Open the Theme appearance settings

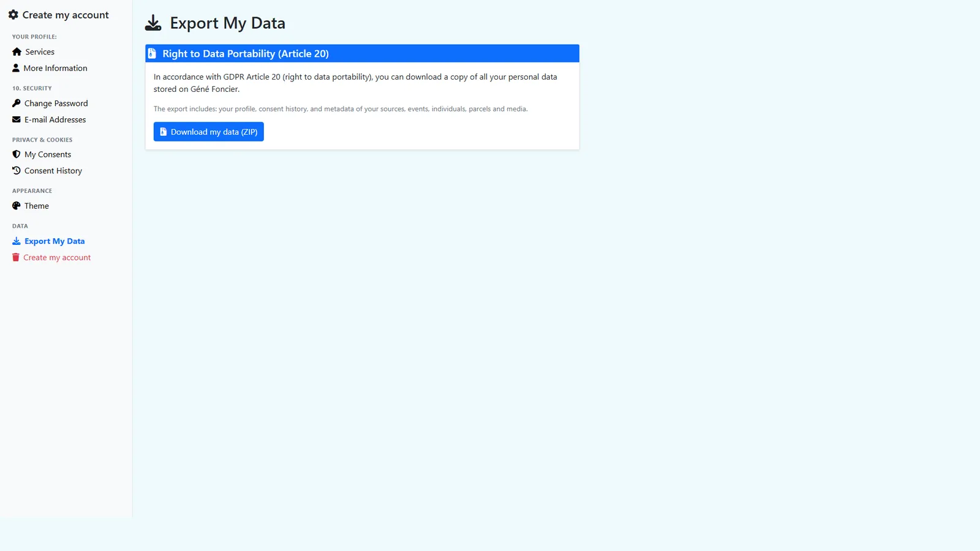pyautogui.click(x=37, y=206)
